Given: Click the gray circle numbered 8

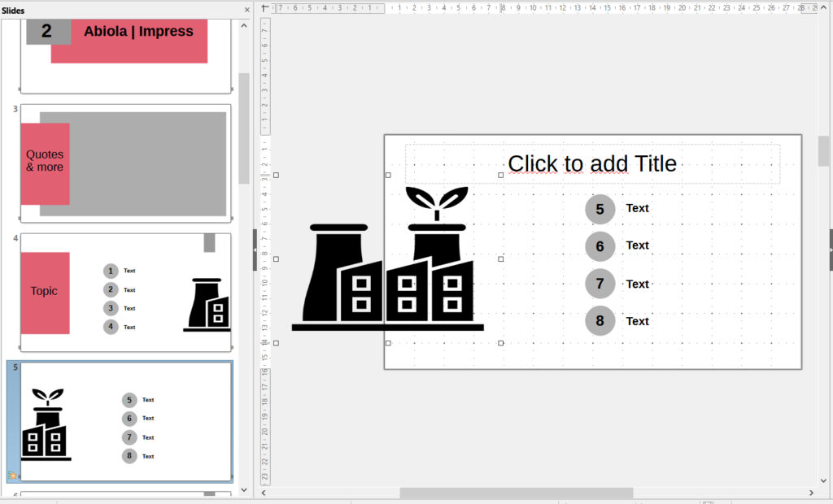Looking at the screenshot, I should (600, 321).
